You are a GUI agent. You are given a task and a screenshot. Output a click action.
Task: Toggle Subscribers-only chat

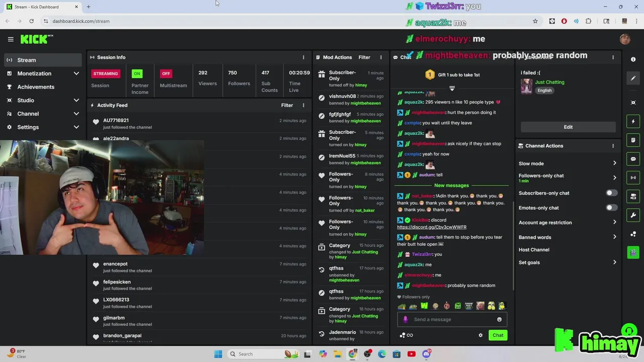point(611,193)
